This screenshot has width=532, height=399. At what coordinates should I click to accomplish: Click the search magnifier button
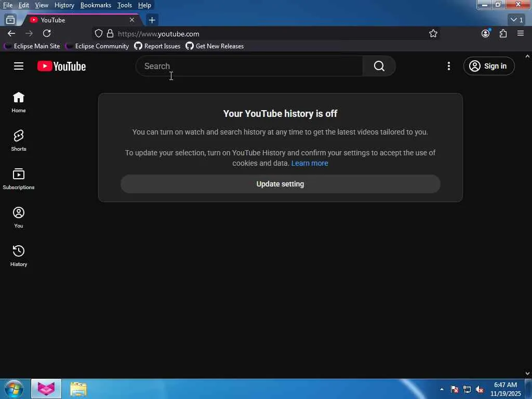(x=379, y=66)
